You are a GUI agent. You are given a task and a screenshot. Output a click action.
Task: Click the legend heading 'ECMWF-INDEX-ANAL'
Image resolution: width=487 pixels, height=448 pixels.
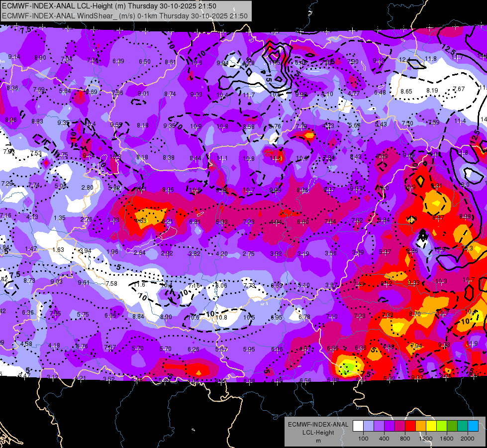(318, 425)
